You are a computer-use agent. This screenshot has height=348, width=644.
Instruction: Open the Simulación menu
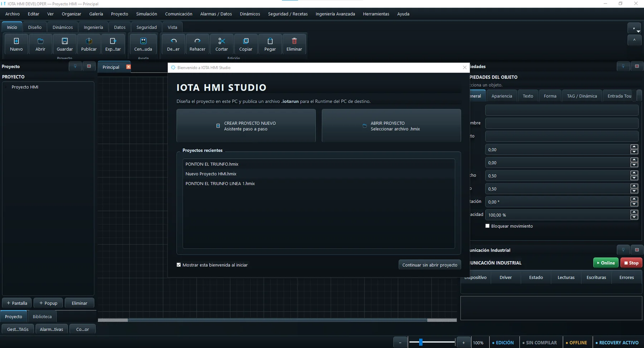click(146, 14)
